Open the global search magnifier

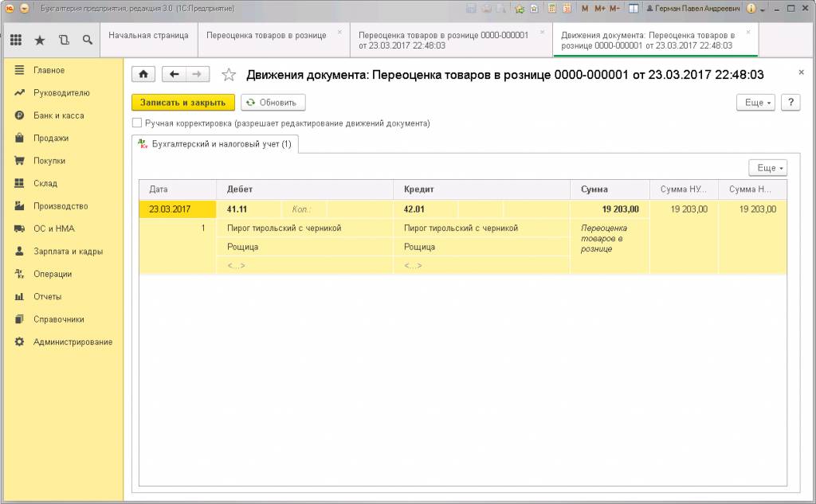pyautogui.click(x=88, y=40)
